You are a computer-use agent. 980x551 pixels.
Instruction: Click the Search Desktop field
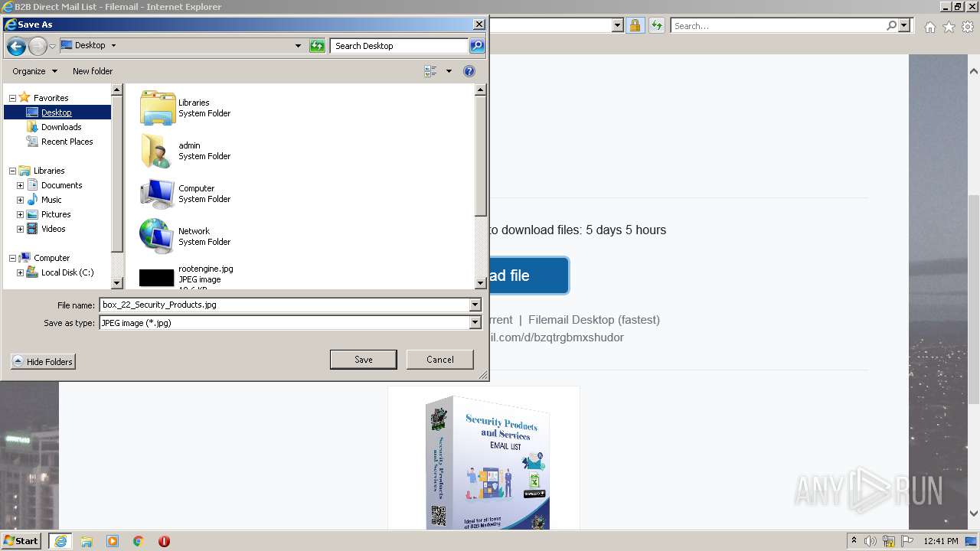click(x=399, y=46)
